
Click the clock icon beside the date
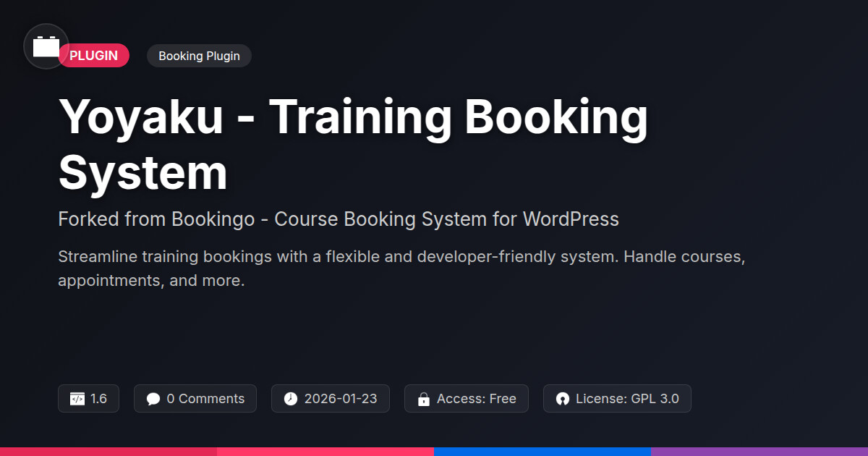coord(291,399)
